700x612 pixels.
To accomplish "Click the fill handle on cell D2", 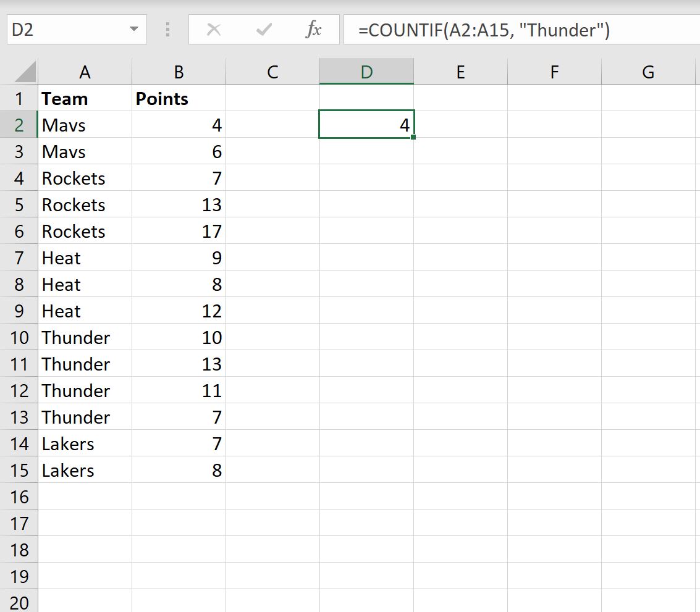I will 414,137.
